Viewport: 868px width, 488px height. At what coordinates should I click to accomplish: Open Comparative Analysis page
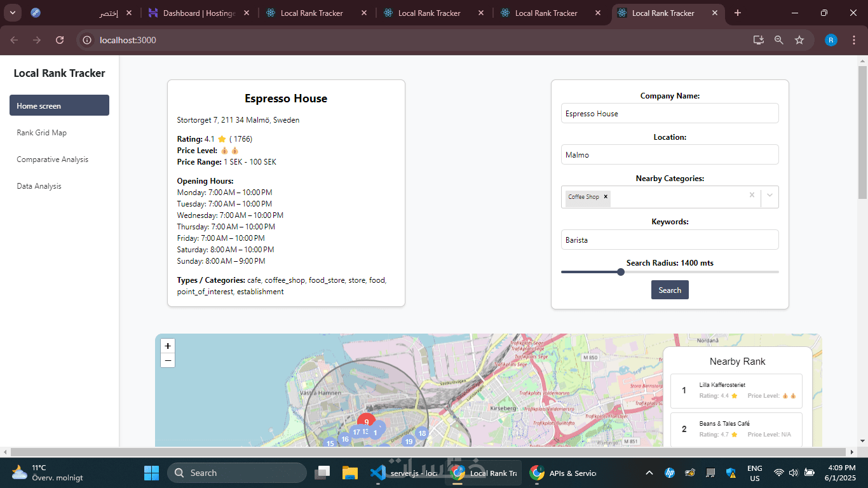pyautogui.click(x=59, y=159)
